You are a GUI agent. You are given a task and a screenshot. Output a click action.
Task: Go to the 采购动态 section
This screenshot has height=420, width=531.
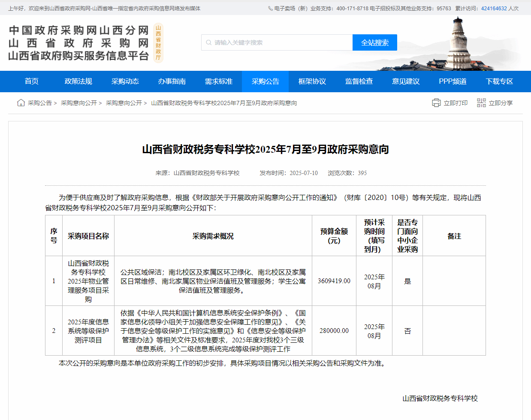point(125,82)
